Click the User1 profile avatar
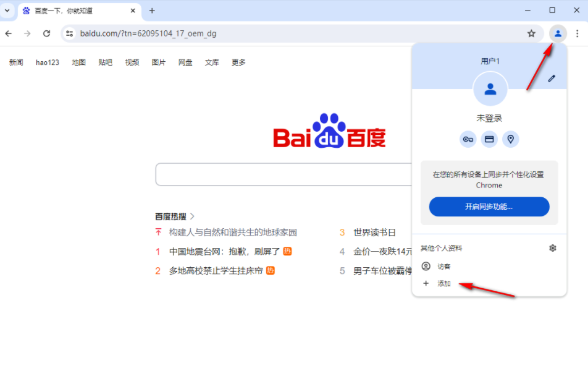 tap(490, 89)
